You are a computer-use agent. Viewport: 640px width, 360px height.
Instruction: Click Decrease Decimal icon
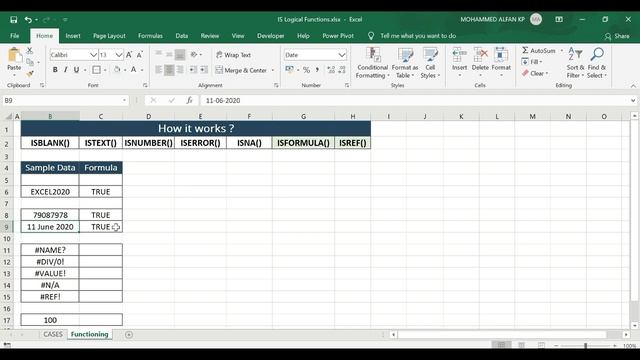(x=342, y=70)
